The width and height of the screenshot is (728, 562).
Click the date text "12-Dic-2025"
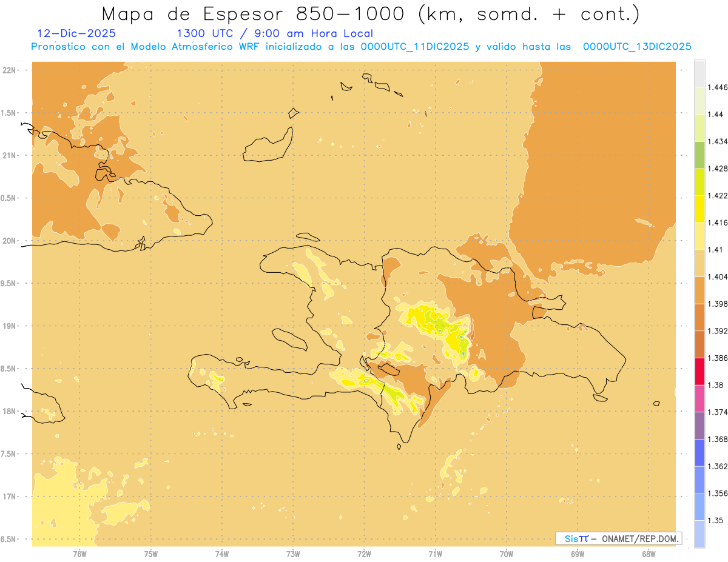pos(76,33)
